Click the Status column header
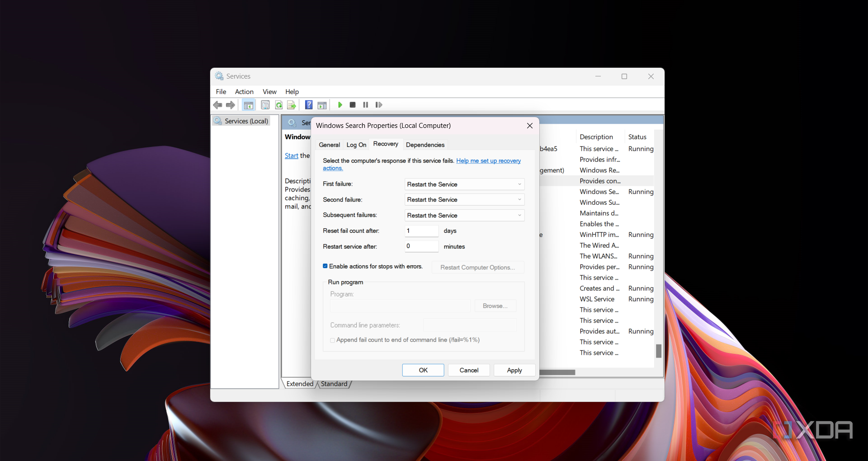Screen dimensions: 868x461 [x=637, y=137]
